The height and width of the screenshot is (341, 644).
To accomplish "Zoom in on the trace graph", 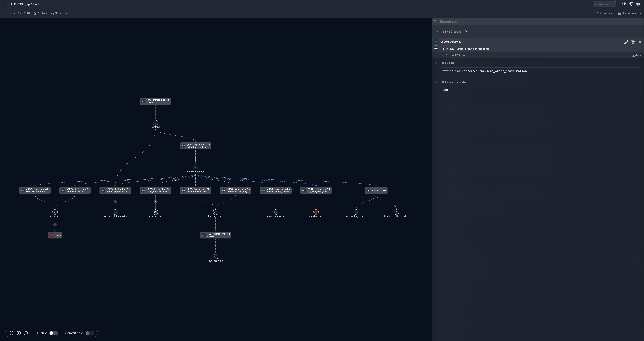I will click(x=18, y=333).
